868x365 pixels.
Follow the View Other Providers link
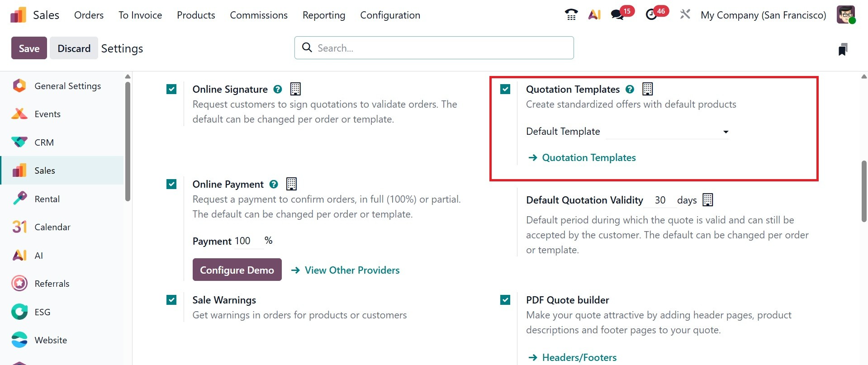point(352,270)
